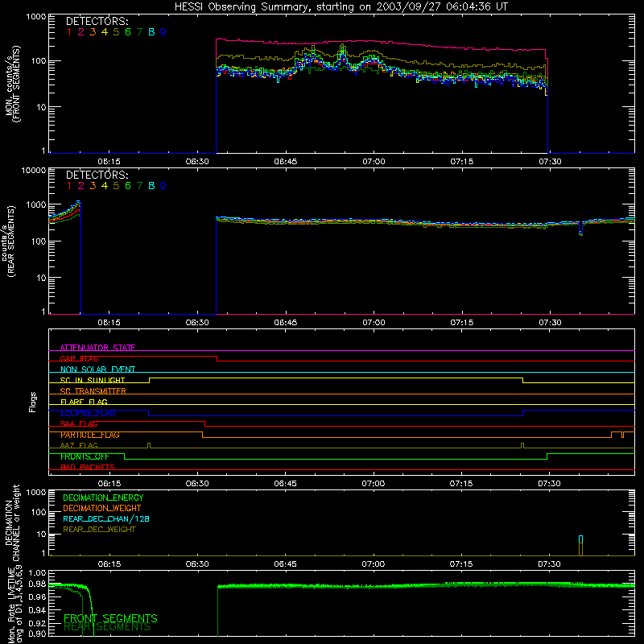Click the DECIMATION_WEIGHT legend entry

point(102,509)
